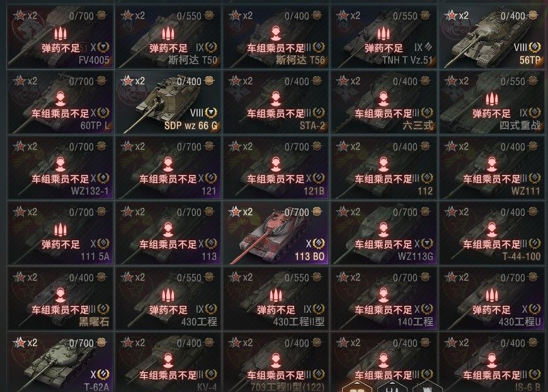Click the heavy tank class icon on 60TP
The width and height of the screenshot is (548, 392).
pyautogui.click(x=103, y=113)
